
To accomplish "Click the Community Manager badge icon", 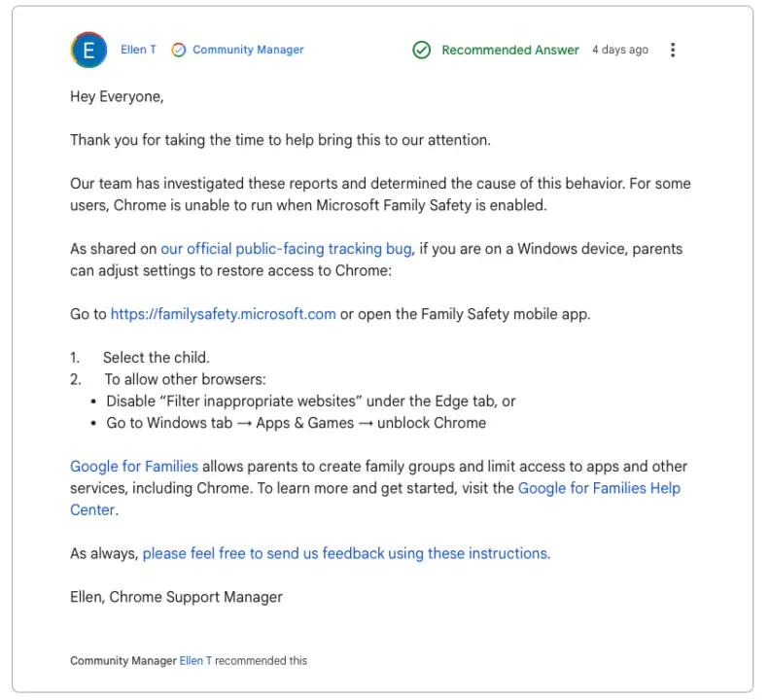I will pos(178,50).
